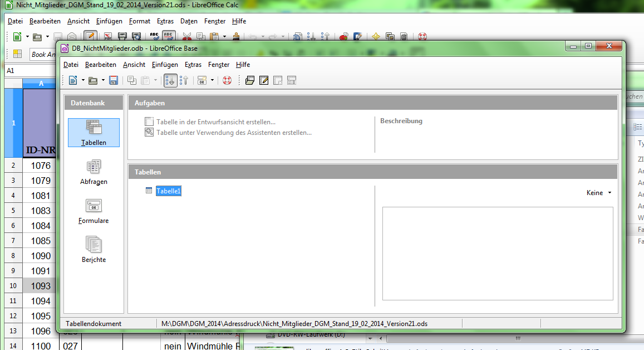This screenshot has height=350, width=644.
Task: Click cell with value 1093 in Calc
Action: tap(40, 286)
